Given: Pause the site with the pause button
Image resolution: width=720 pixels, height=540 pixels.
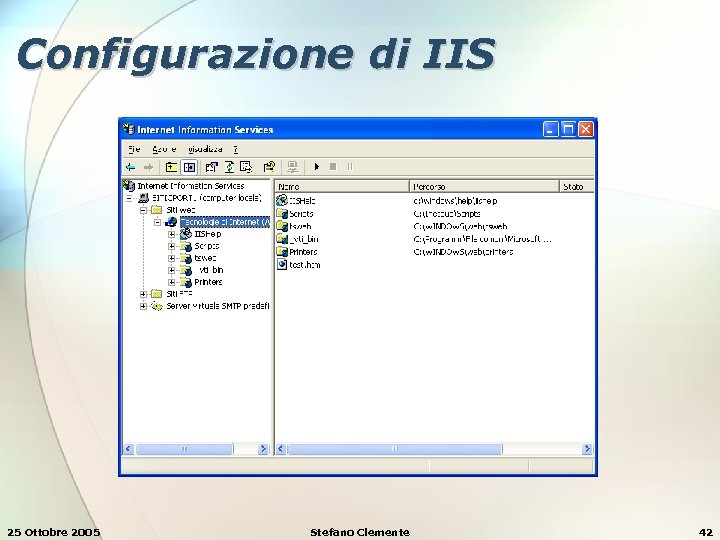Looking at the screenshot, I should click(350, 167).
